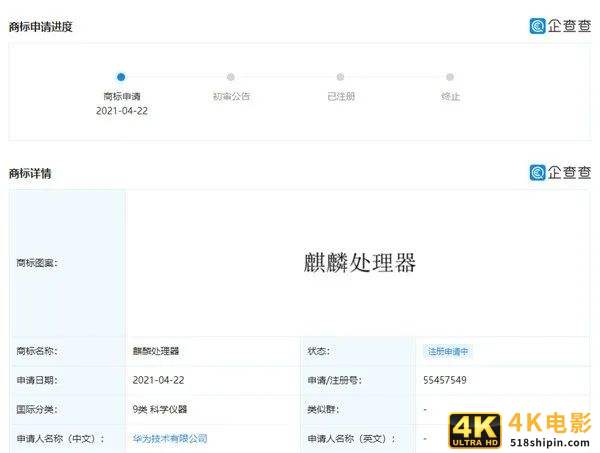The image size is (600, 453).
Task: Click the 国际分类 field label
Action: [x=37, y=409]
